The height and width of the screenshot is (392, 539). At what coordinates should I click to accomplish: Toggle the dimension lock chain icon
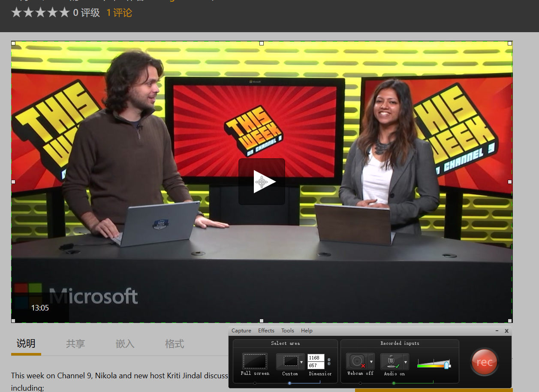click(329, 362)
